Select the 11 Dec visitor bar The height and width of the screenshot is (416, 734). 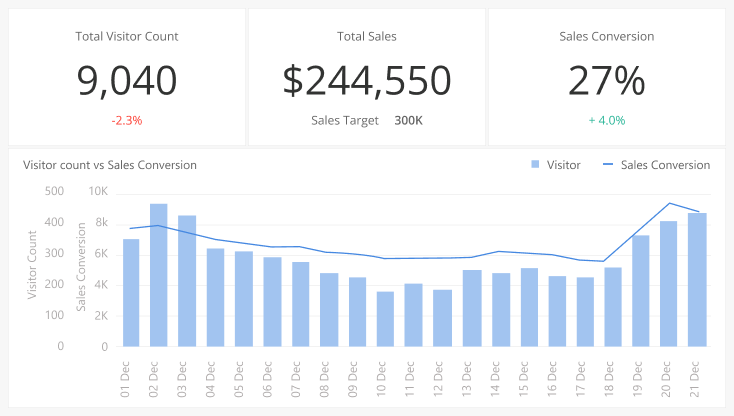pos(413,315)
